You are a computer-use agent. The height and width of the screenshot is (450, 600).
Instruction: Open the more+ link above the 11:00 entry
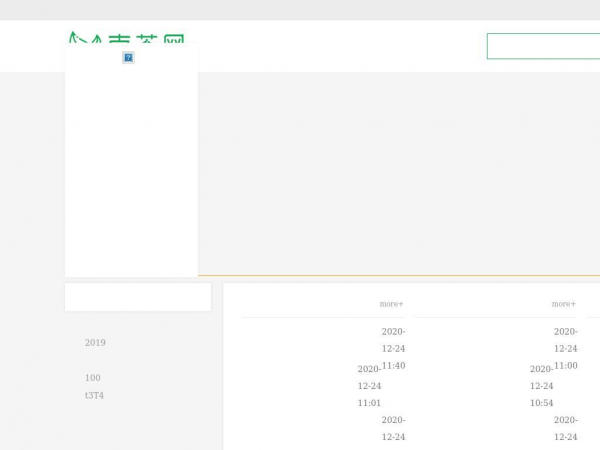[563, 304]
